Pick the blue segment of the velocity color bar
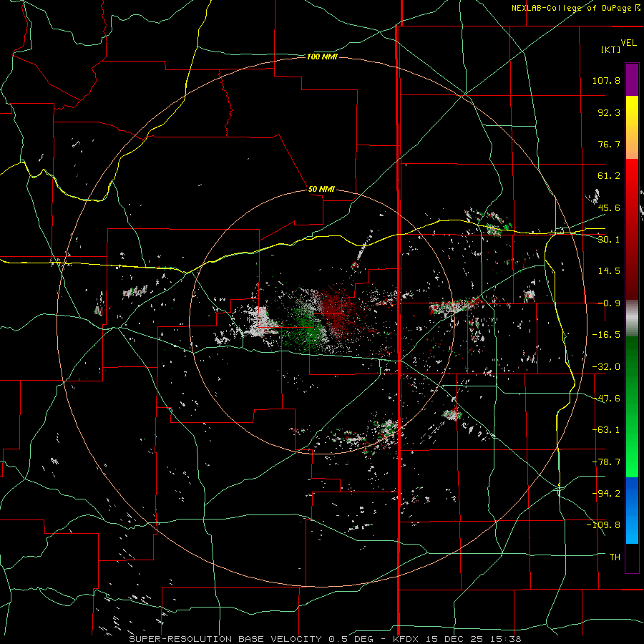This screenshot has width=644, height=644. click(632, 510)
